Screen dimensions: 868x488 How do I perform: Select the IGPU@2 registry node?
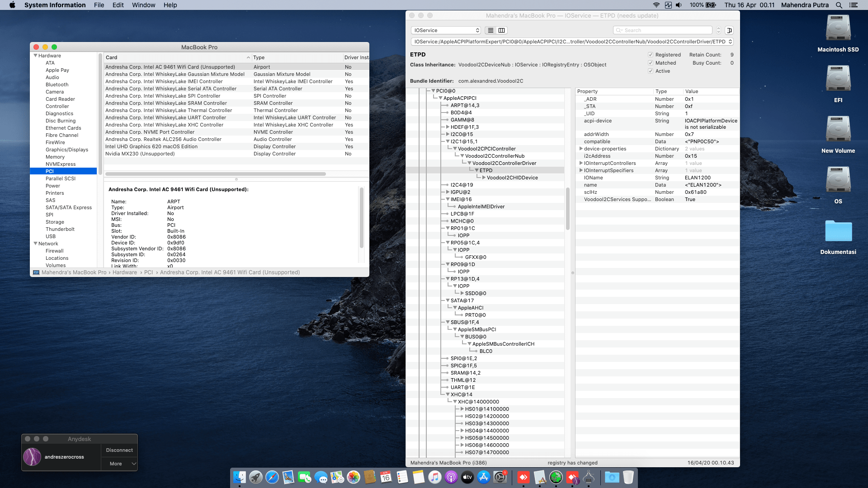460,192
